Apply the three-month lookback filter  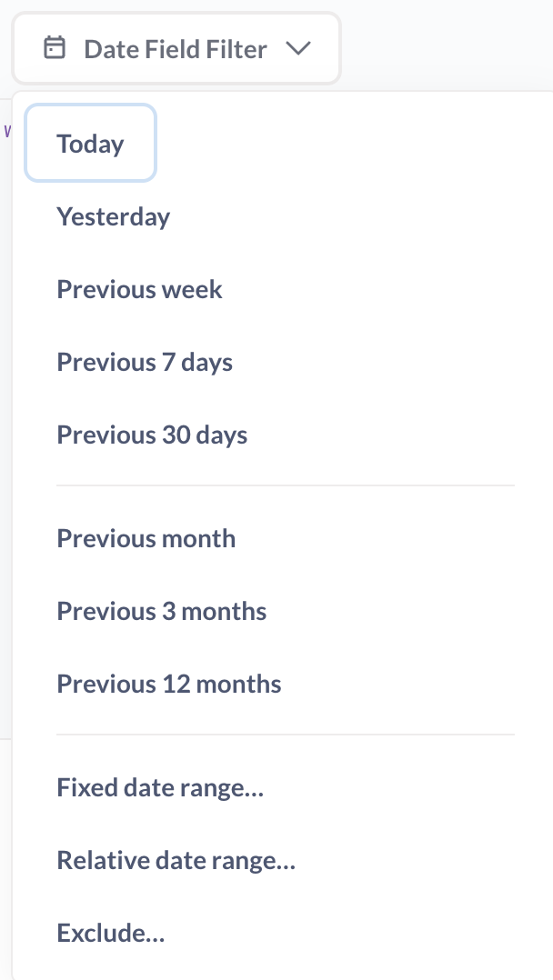click(x=161, y=611)
